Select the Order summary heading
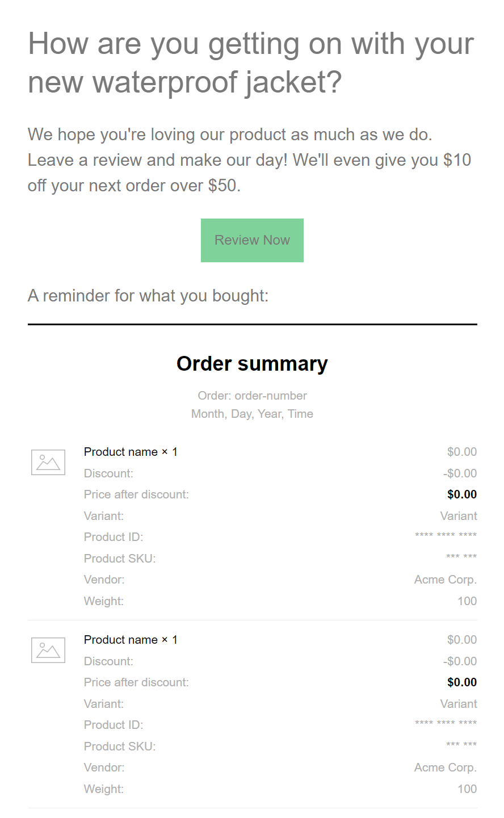 click(252, 363)
